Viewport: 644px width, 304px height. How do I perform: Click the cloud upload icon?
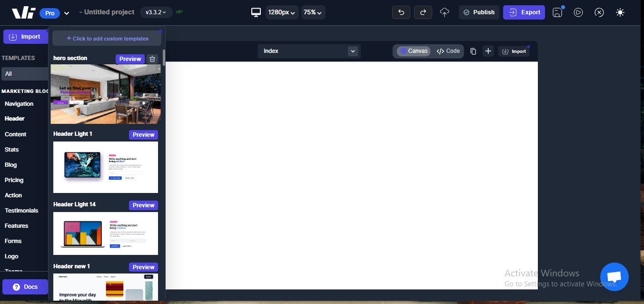coord(445,12)
